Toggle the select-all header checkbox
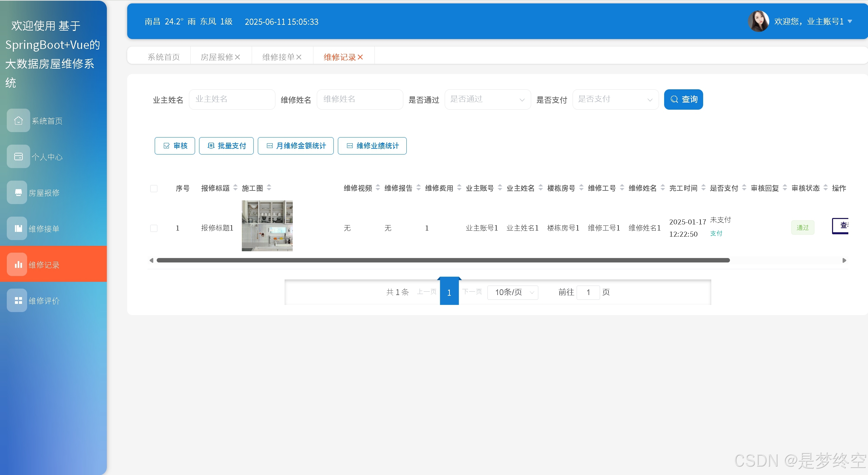Image resolution: width=868 pixels, height=475 pixels. click(154, 188)
